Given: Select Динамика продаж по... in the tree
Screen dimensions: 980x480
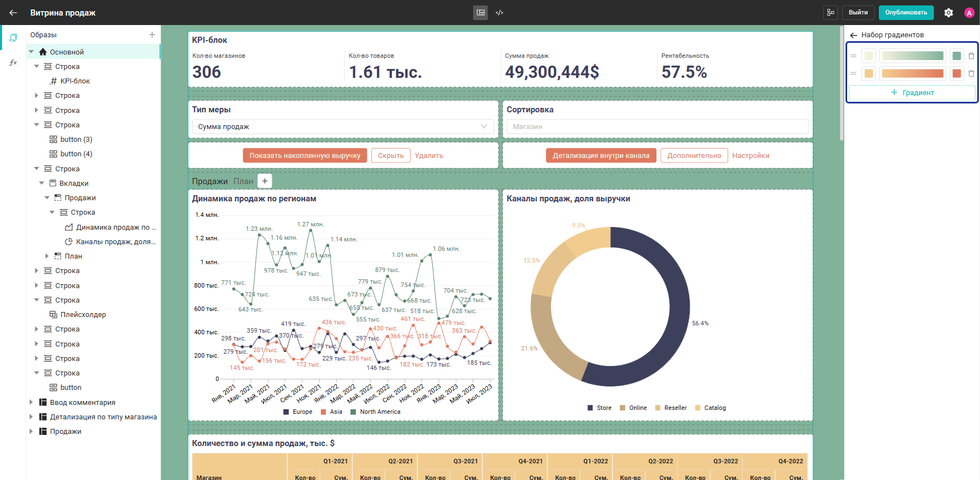Looking at the screenshot, I should (116, 227).
